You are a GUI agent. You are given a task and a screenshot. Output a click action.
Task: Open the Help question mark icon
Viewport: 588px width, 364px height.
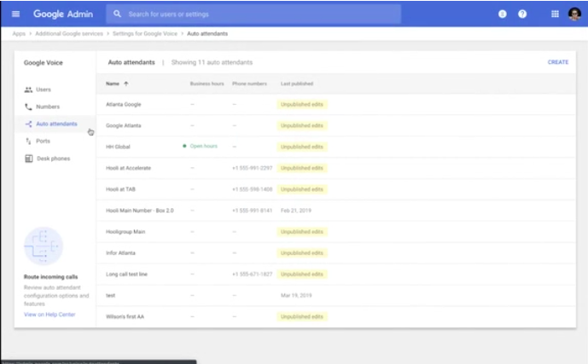click(x=522, y=14)
